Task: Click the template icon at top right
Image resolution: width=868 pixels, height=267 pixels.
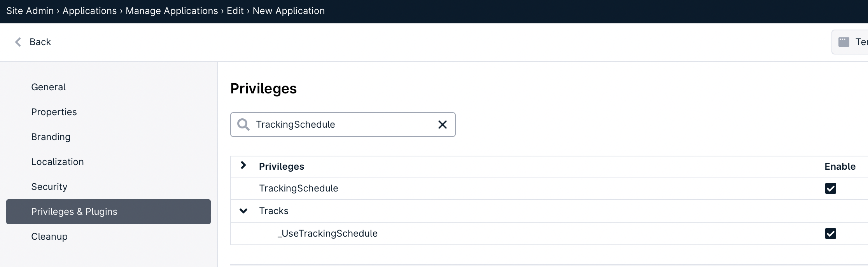Action: point(843,42)
